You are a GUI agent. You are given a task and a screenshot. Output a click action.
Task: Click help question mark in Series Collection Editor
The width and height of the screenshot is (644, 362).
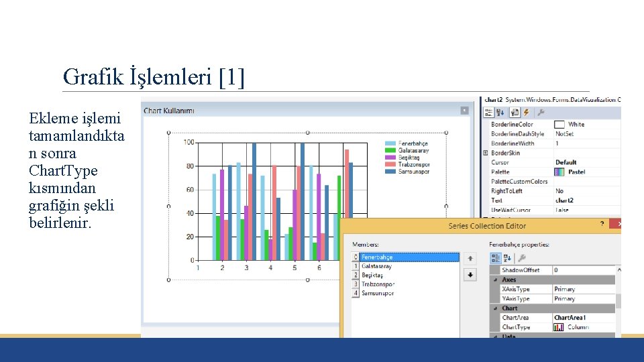(602, 224)
